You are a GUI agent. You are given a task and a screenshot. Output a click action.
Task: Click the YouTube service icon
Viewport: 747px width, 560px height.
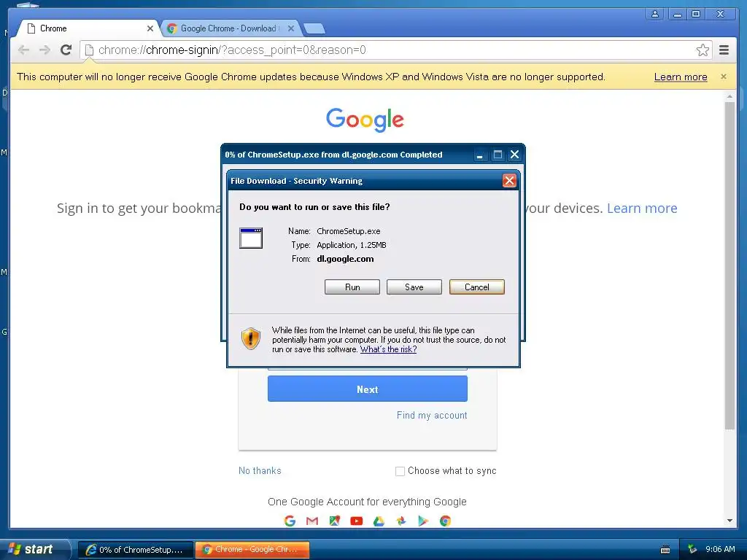(356, 521)
